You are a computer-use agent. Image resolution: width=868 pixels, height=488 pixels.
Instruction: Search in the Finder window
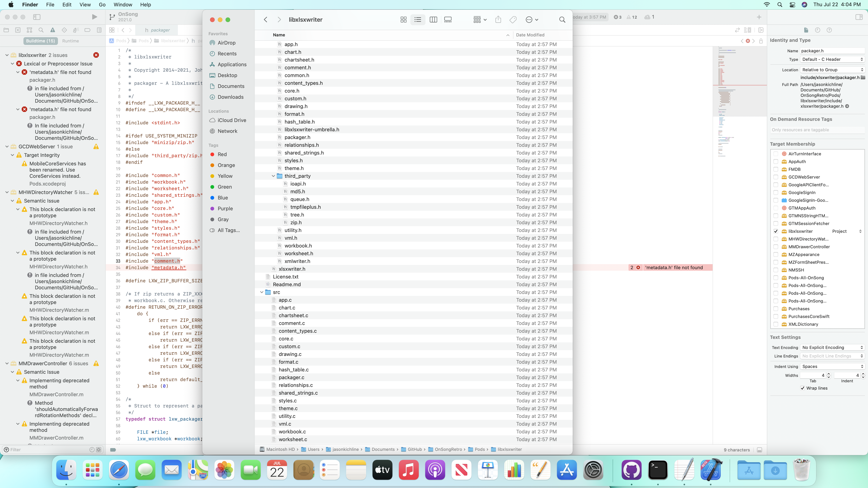tap(562, 20)
